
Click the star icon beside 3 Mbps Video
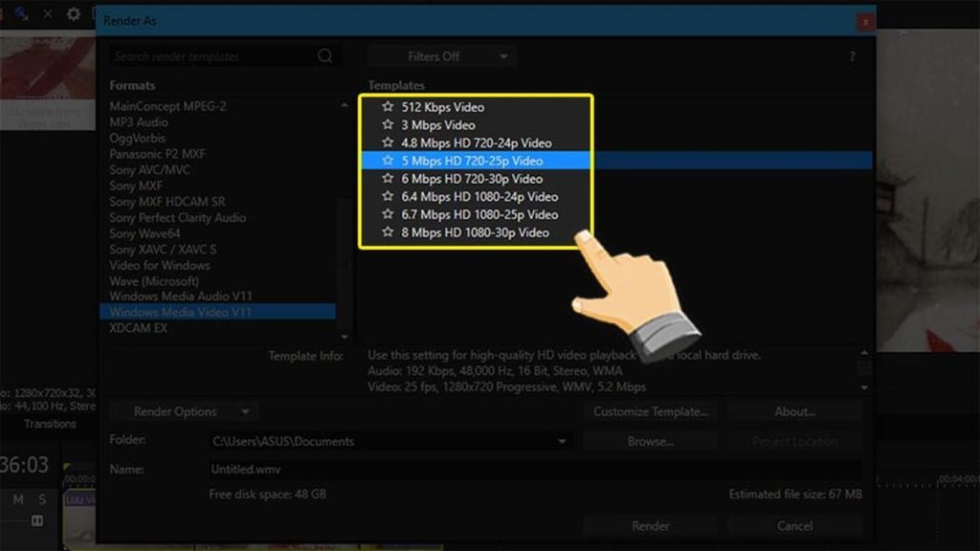click(388, 124)
